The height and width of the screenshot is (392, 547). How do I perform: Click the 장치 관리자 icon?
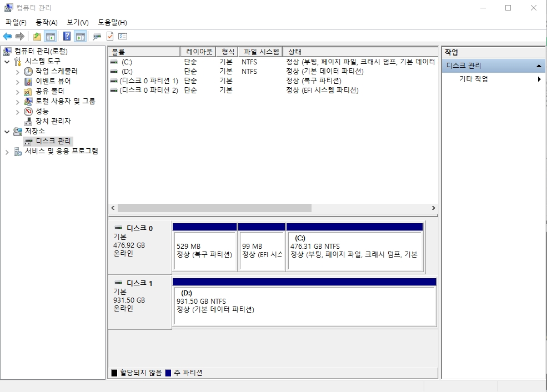28,122
